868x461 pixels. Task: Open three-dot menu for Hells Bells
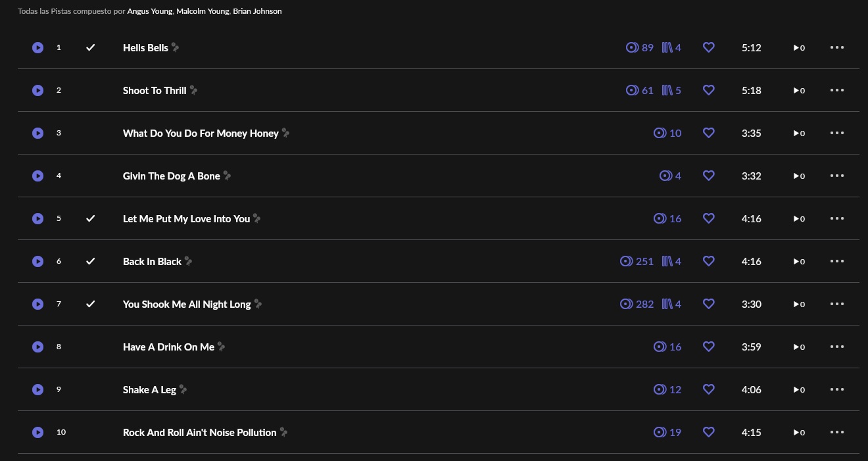click(x=836, y=47)
